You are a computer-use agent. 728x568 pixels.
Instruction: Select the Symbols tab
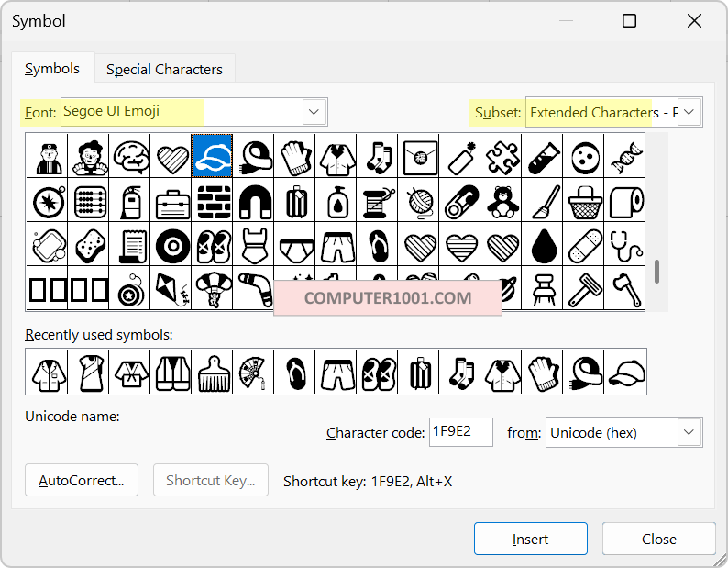(52, 68)
